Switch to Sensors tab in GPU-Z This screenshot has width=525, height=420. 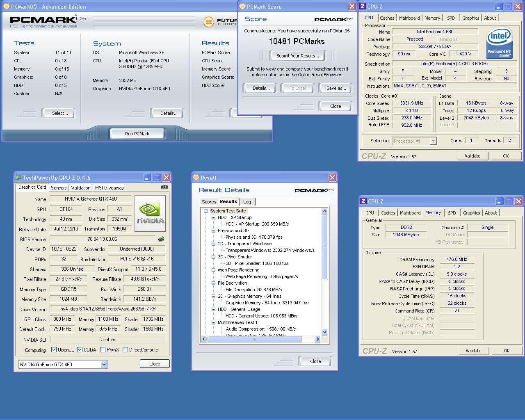click(x=59, y=187)
